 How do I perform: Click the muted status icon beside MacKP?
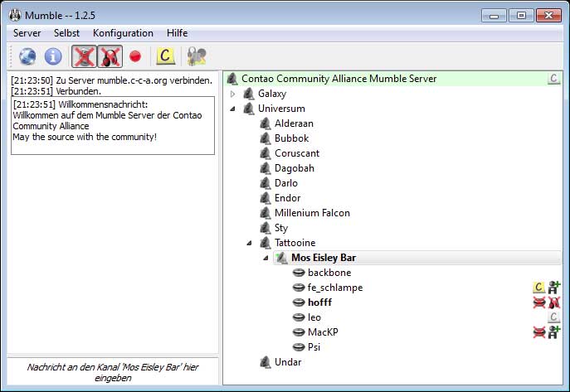tap(538, 332)
